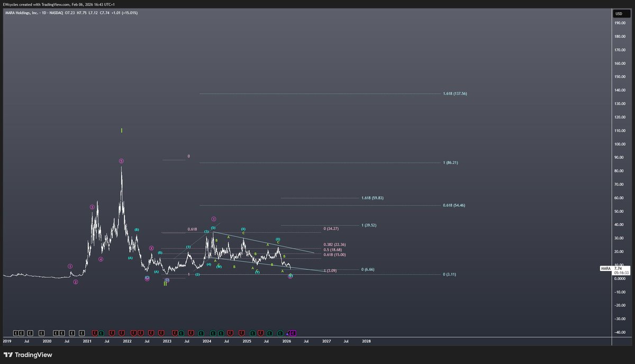635x364 pixels.
Task: Select the 0.382 (22.36) retracement label
Action: (x=334, y=244)
